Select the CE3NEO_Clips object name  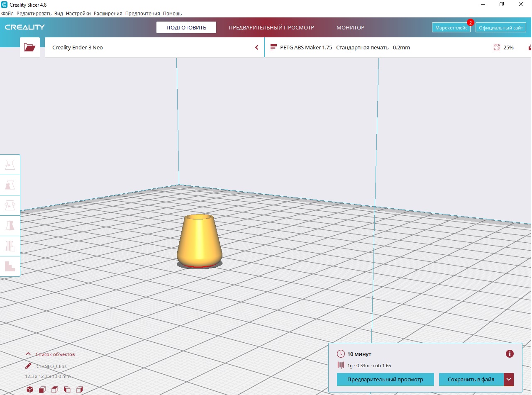click(51, 366)
